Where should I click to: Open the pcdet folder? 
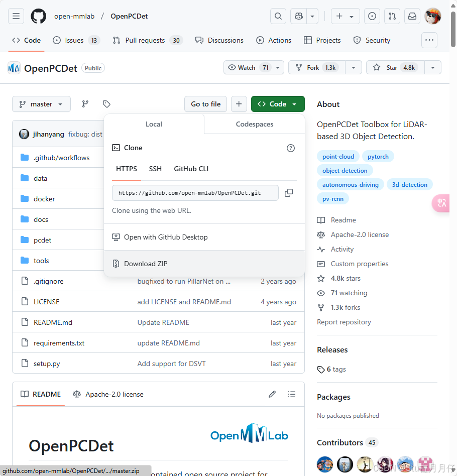pos(43,240)
